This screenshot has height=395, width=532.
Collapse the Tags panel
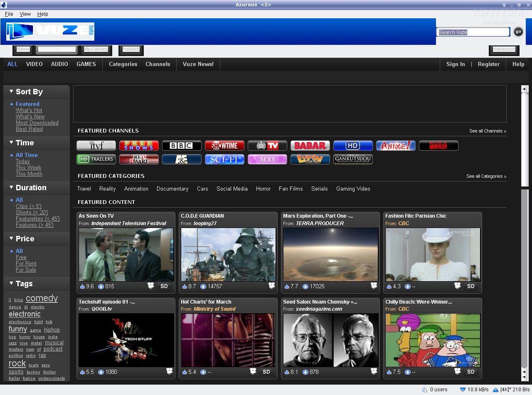[10, 284]
